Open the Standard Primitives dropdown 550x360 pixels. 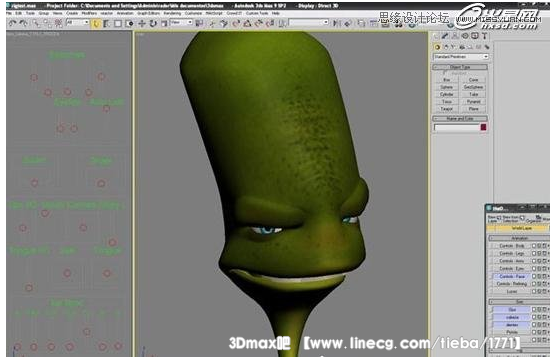click(461, 56)
